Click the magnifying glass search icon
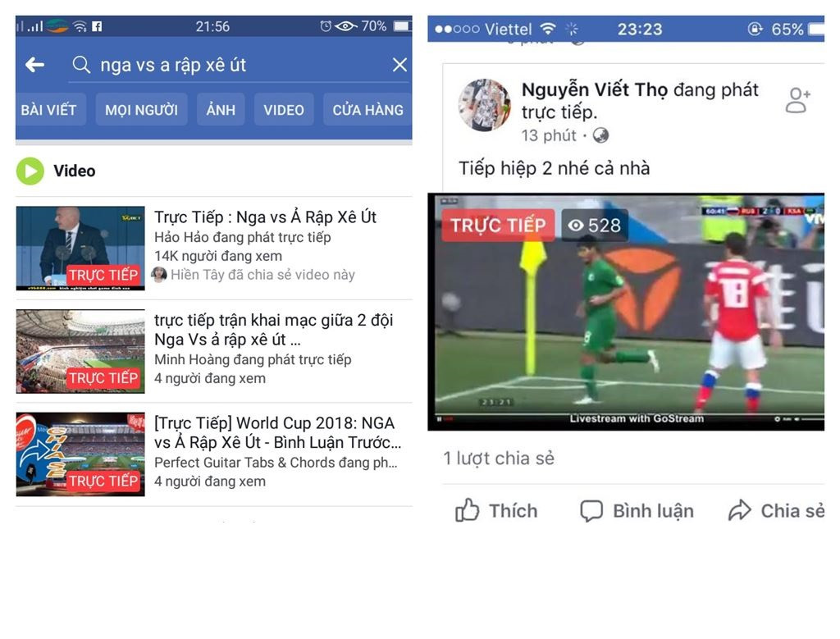The height and width of the screenshot is (639, 840). pos(81,65)
